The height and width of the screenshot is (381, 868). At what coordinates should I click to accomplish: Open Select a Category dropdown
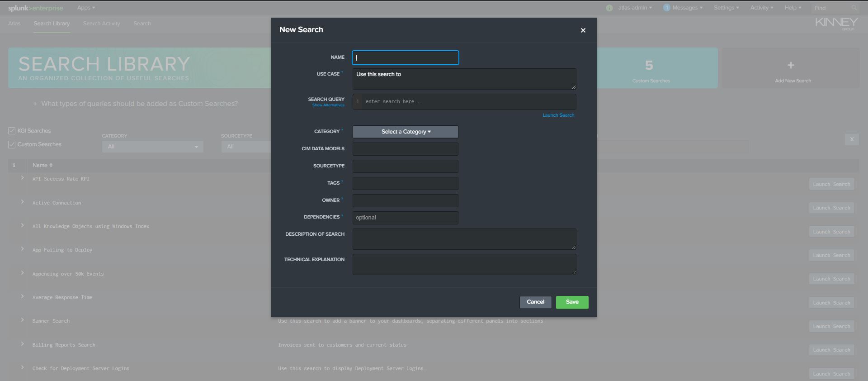(406, 132)
